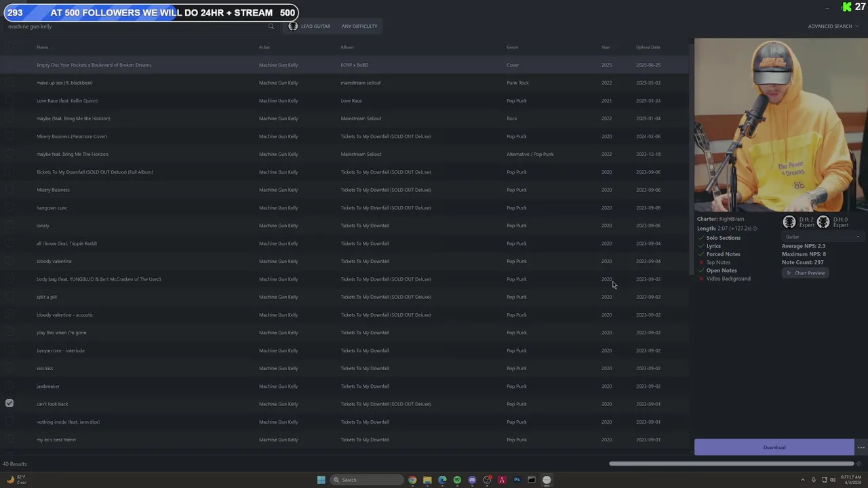Click the 'Alternative / Pop Punk' genre cell

(x=530, y=154)
